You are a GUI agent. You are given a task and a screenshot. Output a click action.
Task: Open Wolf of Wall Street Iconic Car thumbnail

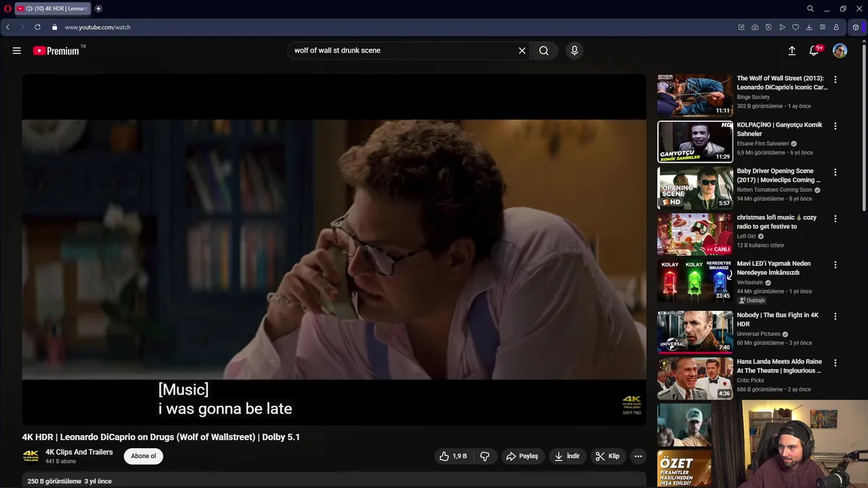(x=695, y=95)
